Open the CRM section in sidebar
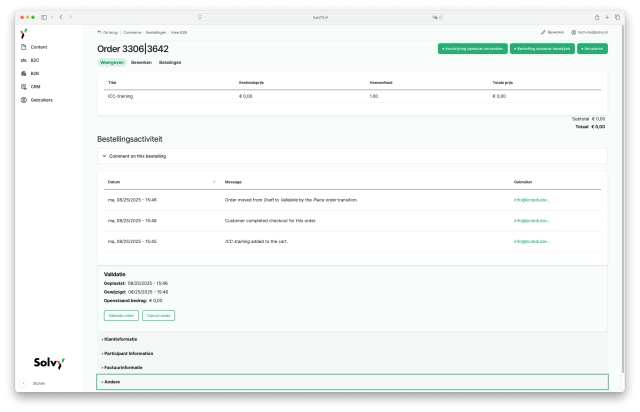The width and height of the screenshot is (640, 412). click(35, 86)
